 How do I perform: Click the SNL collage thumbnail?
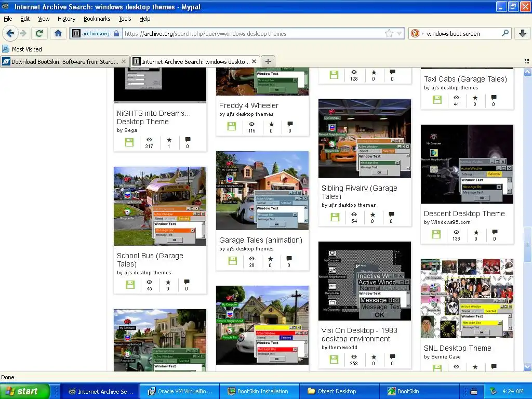(x=467, y=299)
